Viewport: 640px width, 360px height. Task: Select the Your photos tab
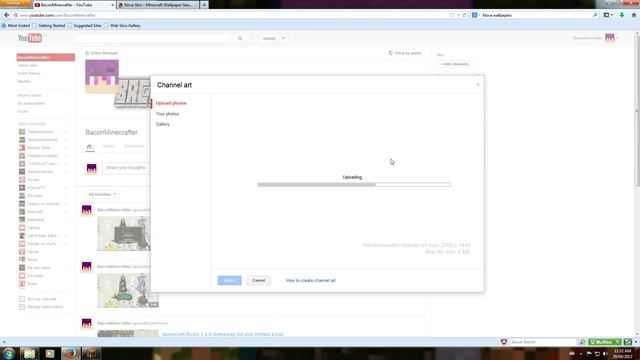167,114
